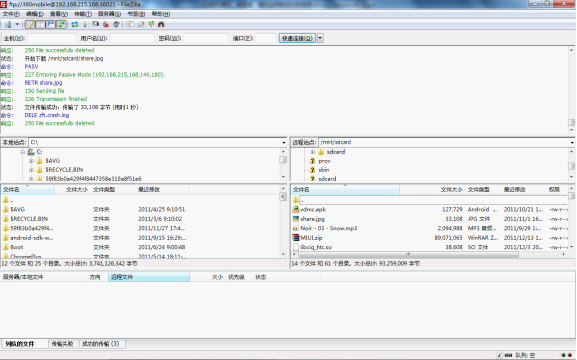Switch to the 传输失败 failed transfers tab
This screenshot has width=577, height=360.
(x=63, y=344)
